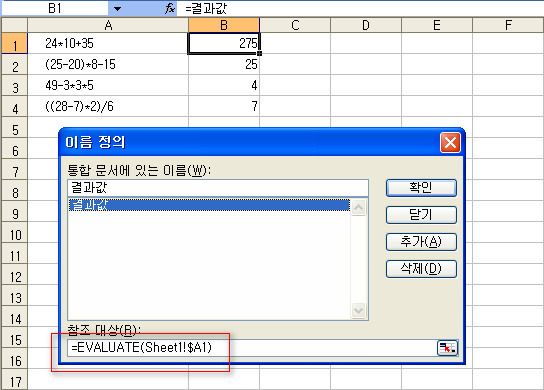Screen dimensions: 544x390
Task: Click the collapse dialog range selector icon
Action: [x=447, y=348]
